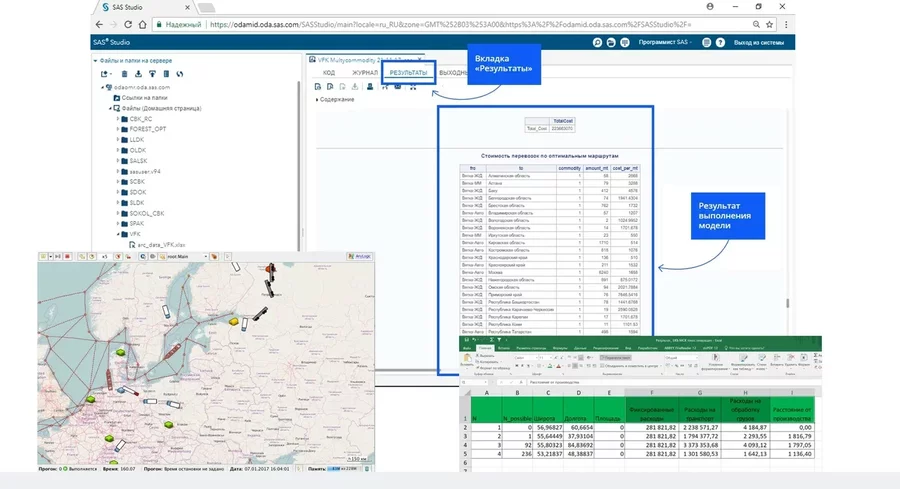Click the Refresh icon in server files toolbar
Viewport: 900px width, 489px height.
click(x=180, y=74)
